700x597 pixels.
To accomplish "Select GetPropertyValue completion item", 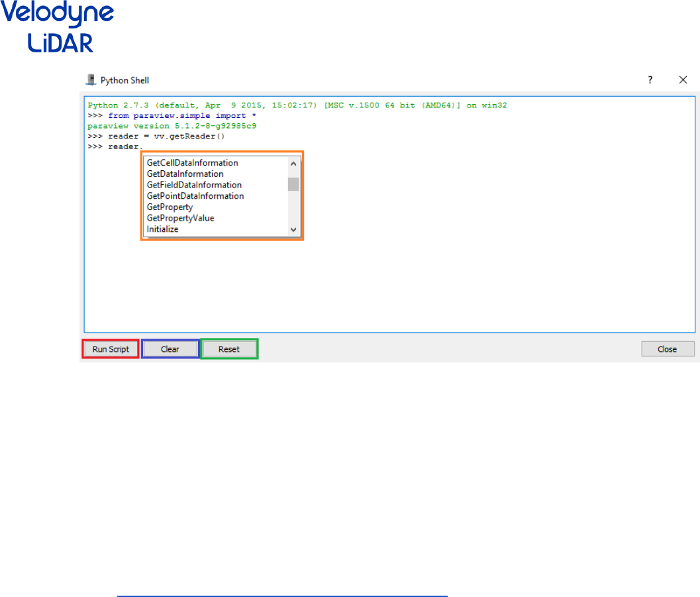I will click(x=180, y=219).
